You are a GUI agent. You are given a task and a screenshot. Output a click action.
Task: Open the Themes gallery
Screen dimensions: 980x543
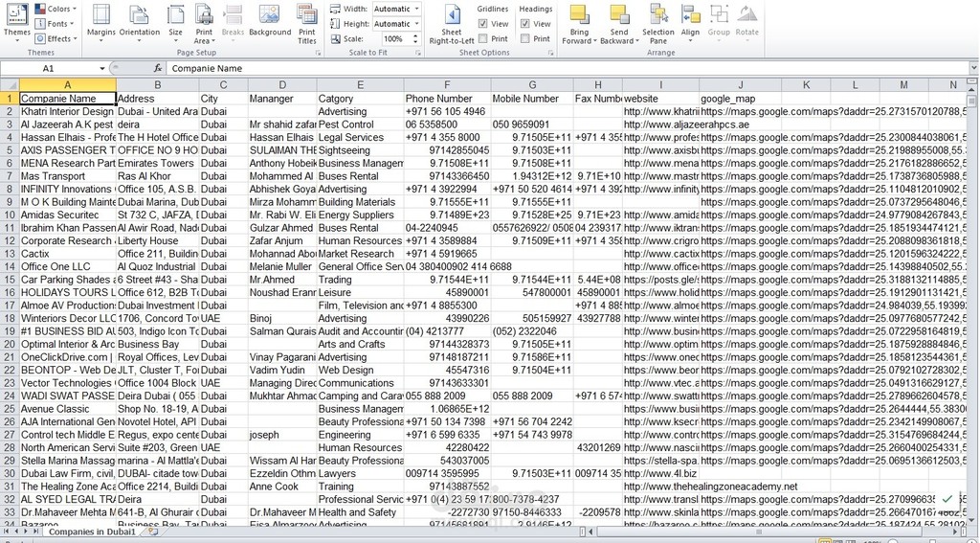coord(16,19)
